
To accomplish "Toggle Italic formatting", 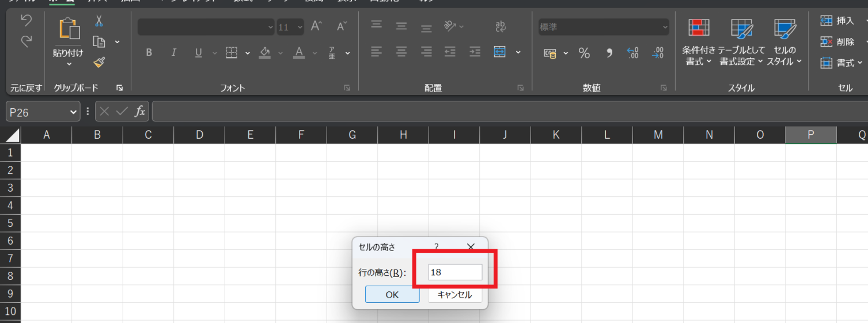I will pyautogui.click(x=173, y=52).
